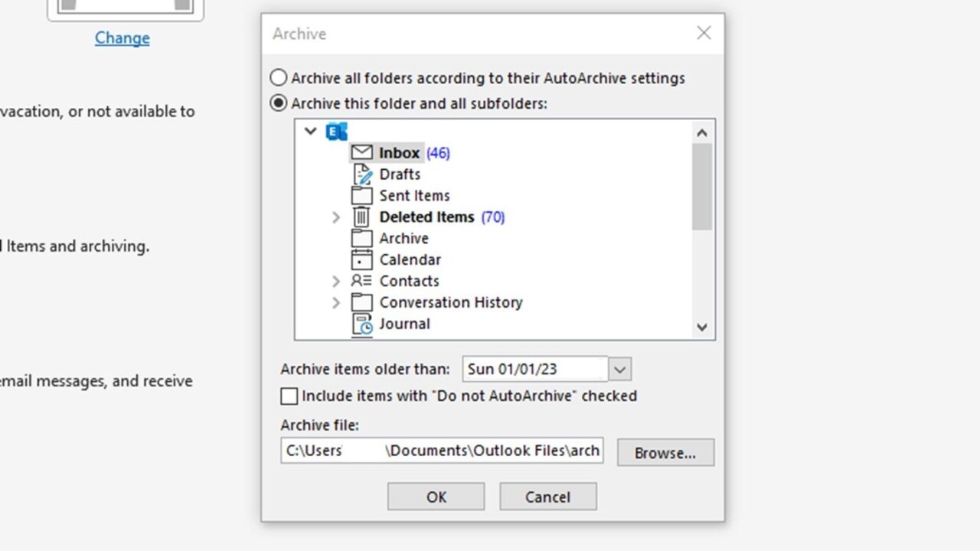Viewport: 980px width, 551px height.
Task: Open the Change link
Action: [x=122, y=37]
